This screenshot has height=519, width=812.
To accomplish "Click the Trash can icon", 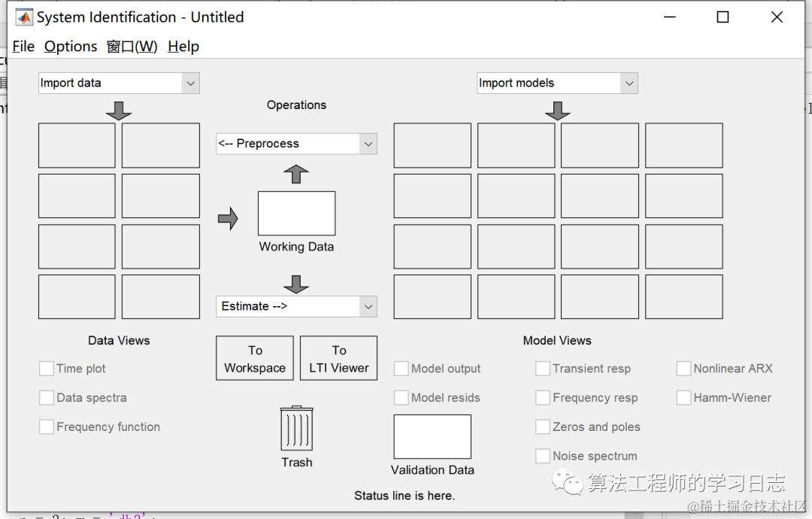I will coord(297,428).
